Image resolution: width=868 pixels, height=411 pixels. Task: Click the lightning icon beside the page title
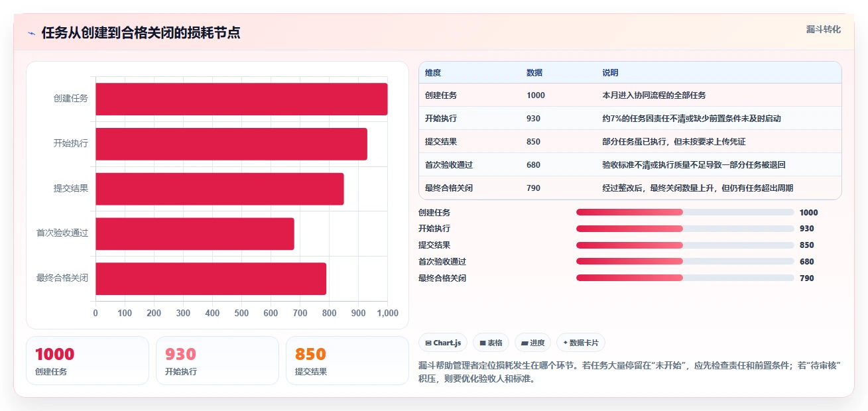[x=32, y=33]
